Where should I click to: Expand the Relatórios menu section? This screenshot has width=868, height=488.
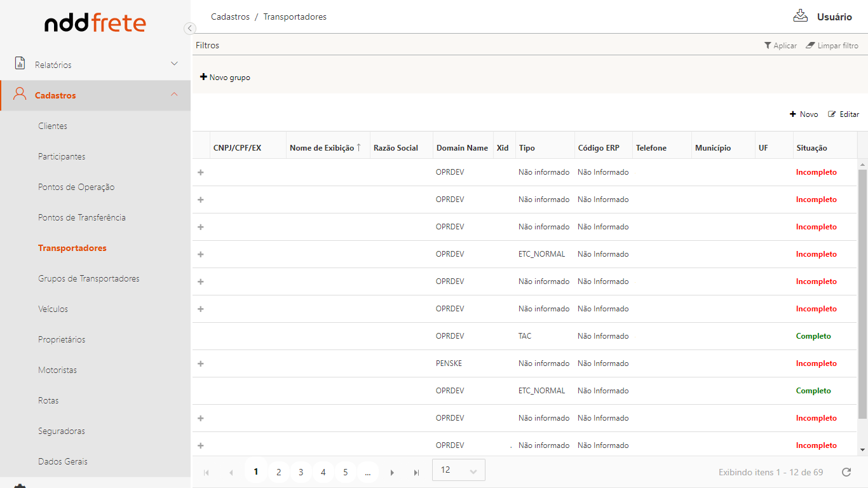pos(174,64)
